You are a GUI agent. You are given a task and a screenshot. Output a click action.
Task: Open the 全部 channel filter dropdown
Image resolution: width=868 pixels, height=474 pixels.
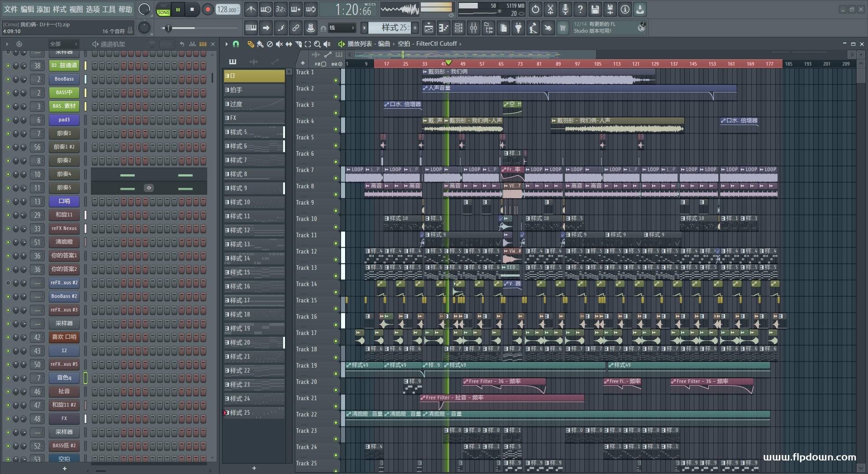(x=63, y=44)
